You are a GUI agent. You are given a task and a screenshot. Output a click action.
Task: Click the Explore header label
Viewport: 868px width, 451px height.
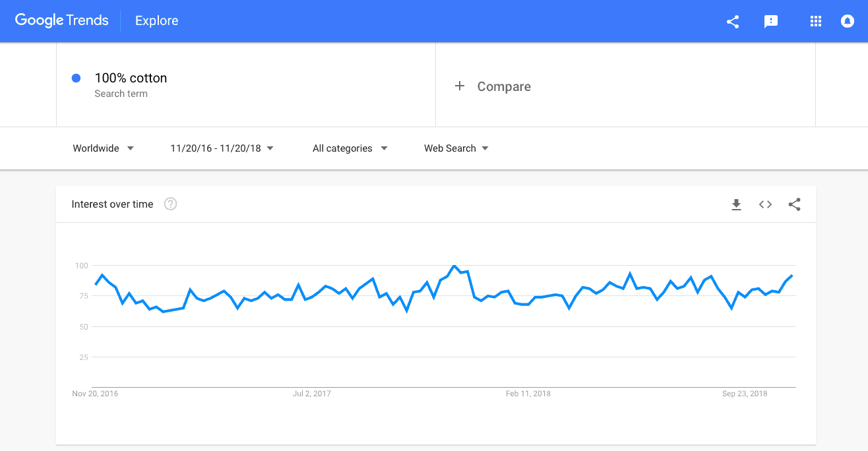pyautogui.click(x=157, y=21)
